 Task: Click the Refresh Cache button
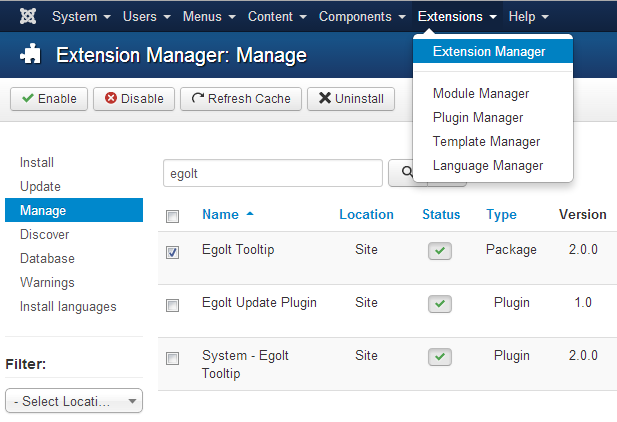click(x=241, y=99)
